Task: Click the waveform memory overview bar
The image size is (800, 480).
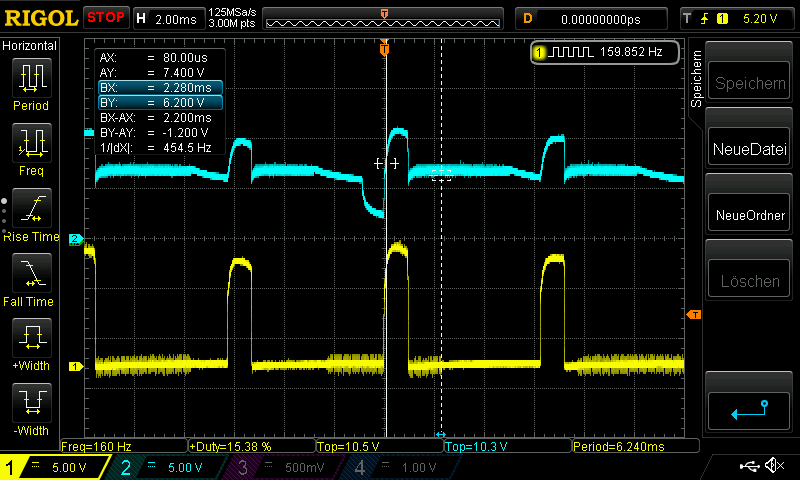Action: point(383,19)
